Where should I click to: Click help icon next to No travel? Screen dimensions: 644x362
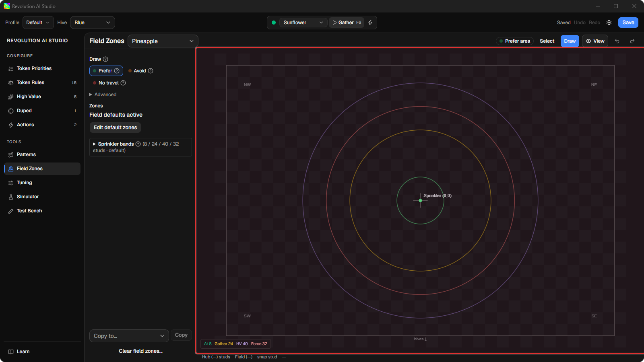[123, 83]
